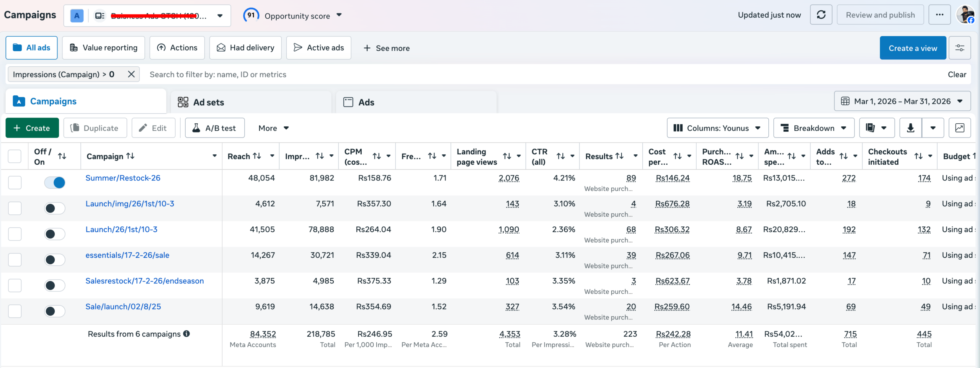Click the info icon beside Results from 6 campaigns

(x=186, y=334)
